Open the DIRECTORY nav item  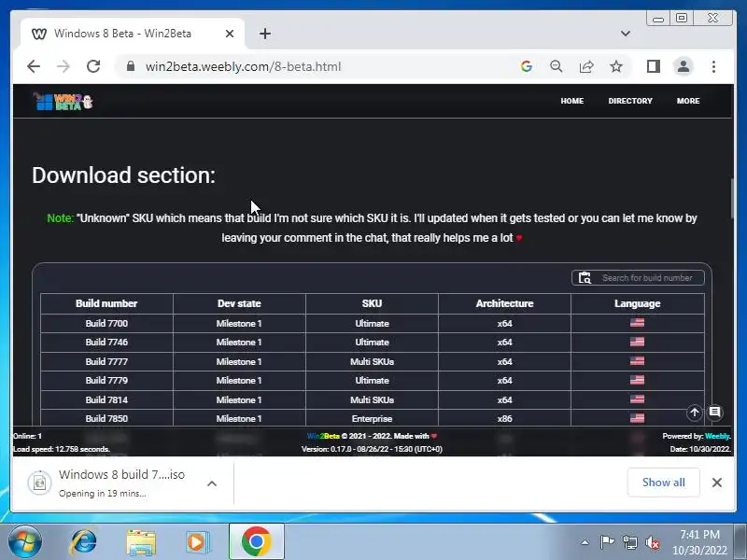click(629, 101)
